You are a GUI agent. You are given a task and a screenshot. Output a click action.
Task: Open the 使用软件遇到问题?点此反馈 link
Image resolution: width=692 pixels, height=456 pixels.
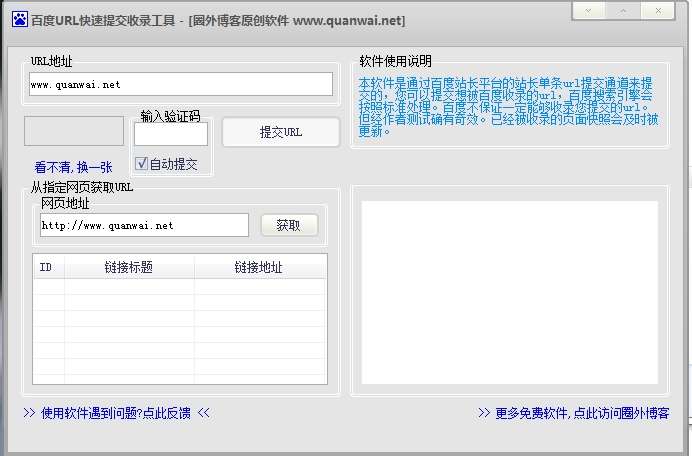coord(116,413)
